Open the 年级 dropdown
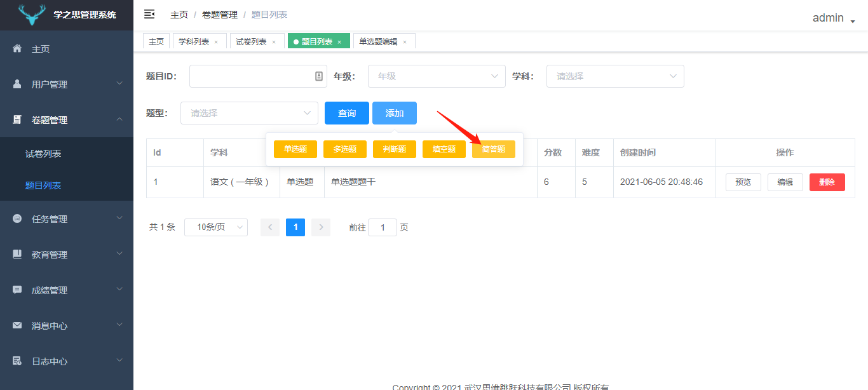This screenshot has height=390, width=868. [436, 76]
